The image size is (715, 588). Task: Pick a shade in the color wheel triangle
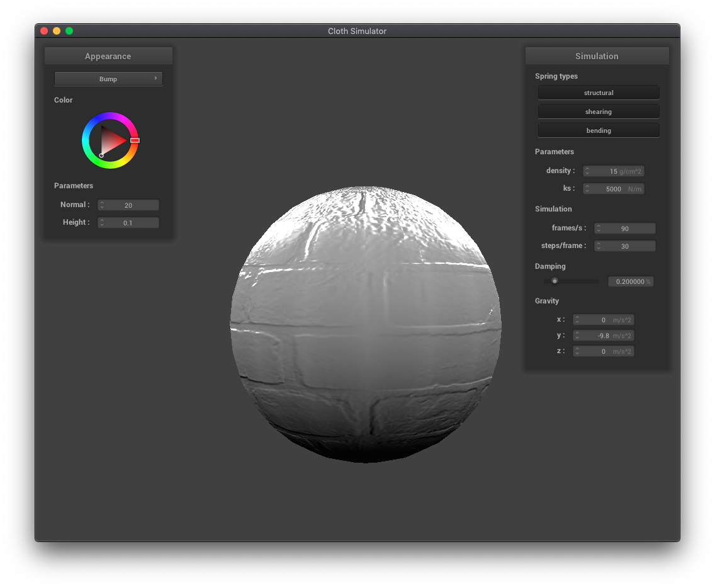point(111,140)
